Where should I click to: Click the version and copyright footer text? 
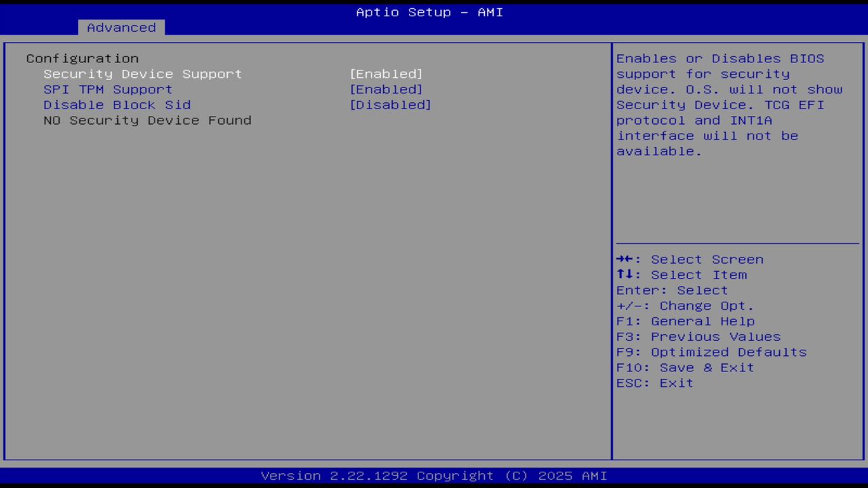point(434,476)
